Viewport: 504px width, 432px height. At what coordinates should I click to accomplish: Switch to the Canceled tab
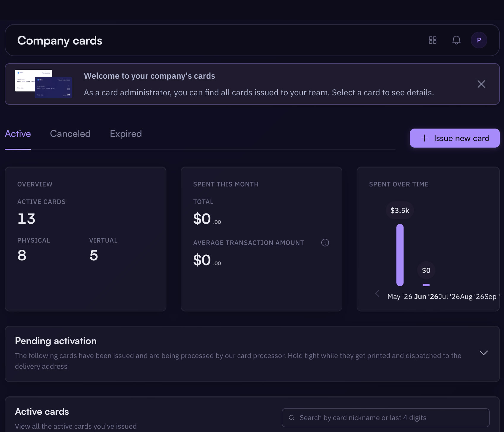(70, 134)
